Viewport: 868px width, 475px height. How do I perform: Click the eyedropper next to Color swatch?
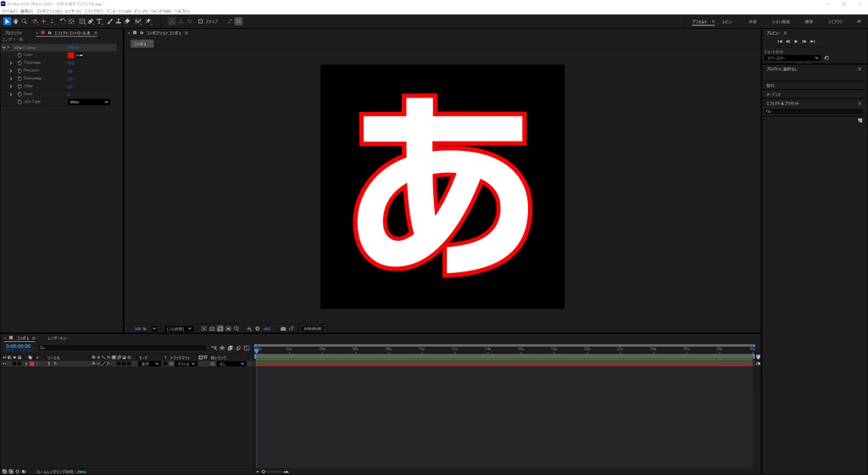[80, 55]
